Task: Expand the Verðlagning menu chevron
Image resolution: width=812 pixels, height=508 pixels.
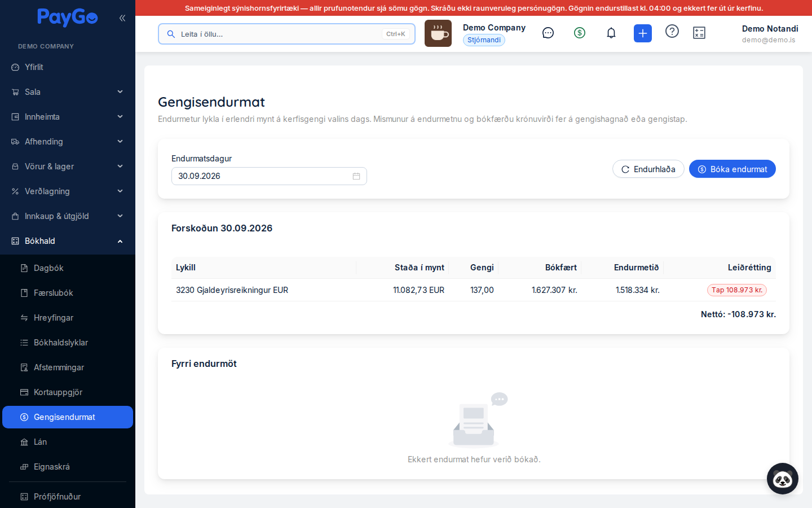Action: pos(120,191)
